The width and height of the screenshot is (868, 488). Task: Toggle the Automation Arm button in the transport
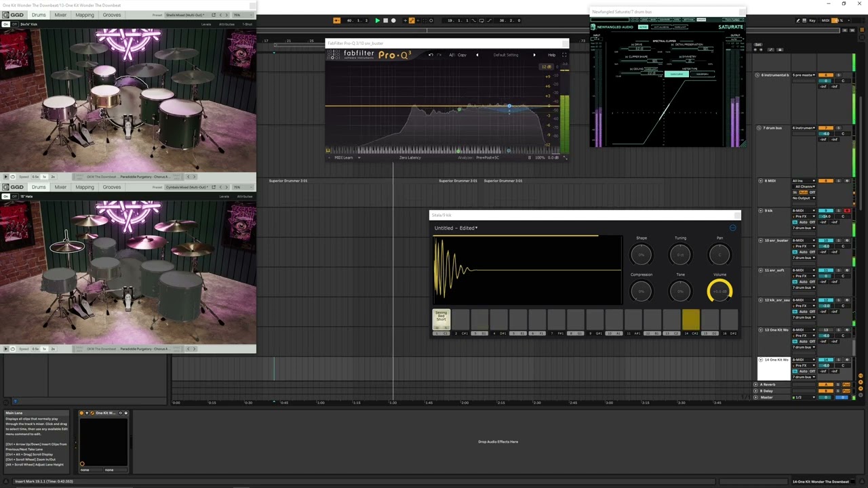pyautogui.click(x=411, y=20)
